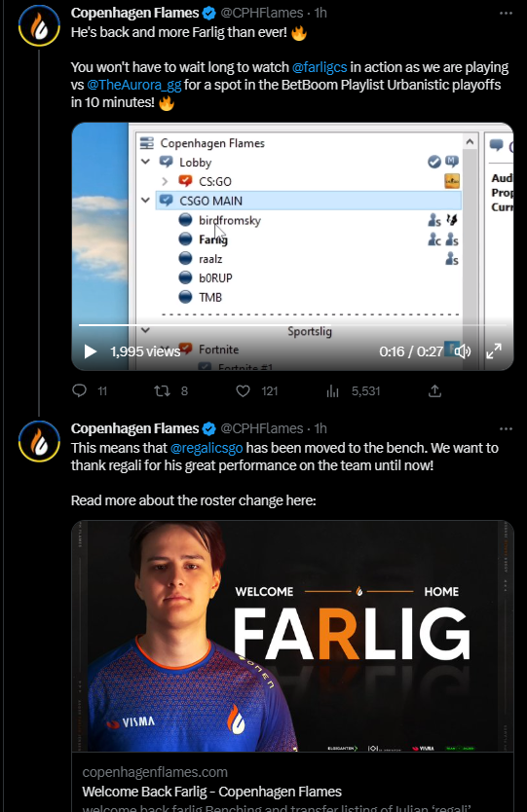Click the verified badge on first tweet
The height and width of the screenshot is (812, 527).
pyautogui.click(x=208, y=13)
